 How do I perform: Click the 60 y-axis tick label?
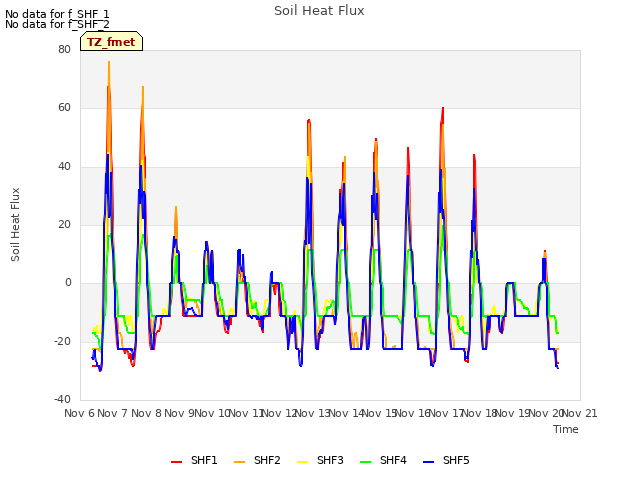[64, 108]
